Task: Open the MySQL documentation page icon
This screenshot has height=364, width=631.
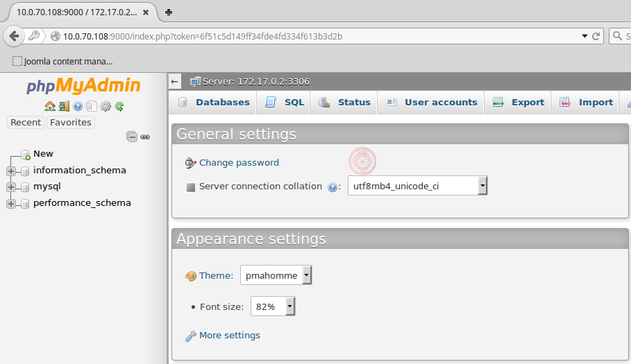Action: coord(92,106)
